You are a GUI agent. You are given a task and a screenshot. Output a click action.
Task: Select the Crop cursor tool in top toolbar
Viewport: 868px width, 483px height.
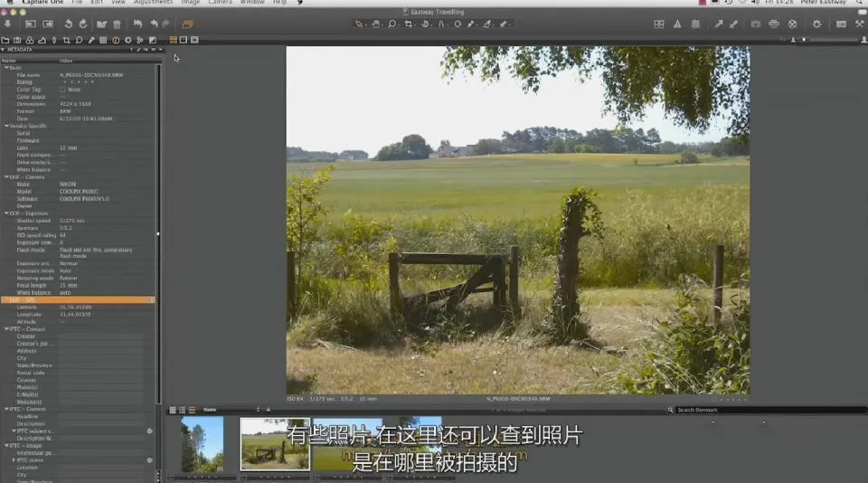[409, 24]
